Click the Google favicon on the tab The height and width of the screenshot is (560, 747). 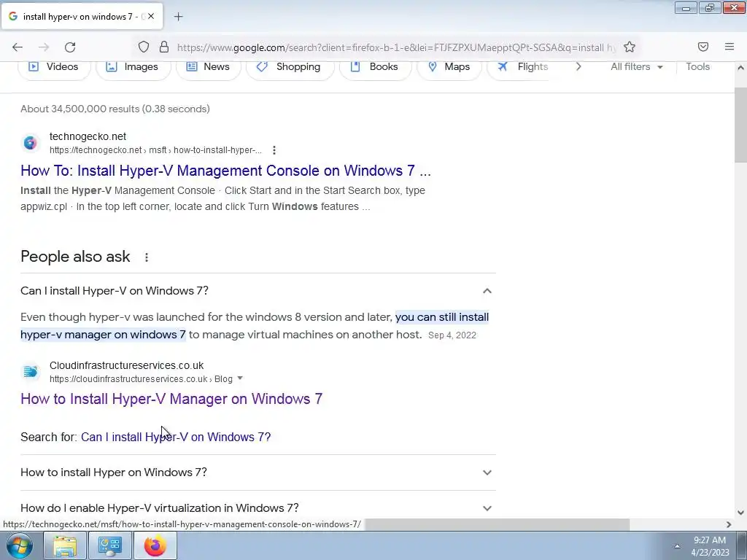click(x=13, y=16)
